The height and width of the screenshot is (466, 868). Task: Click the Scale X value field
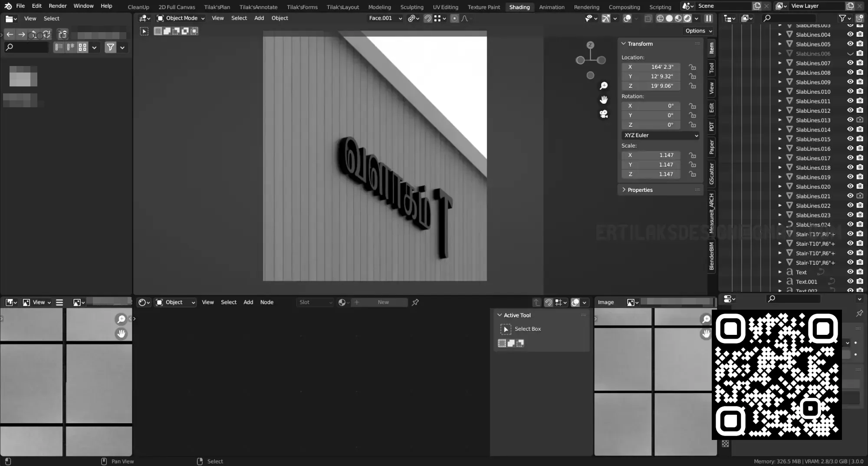pyautogui.click(x=651, y=155)
